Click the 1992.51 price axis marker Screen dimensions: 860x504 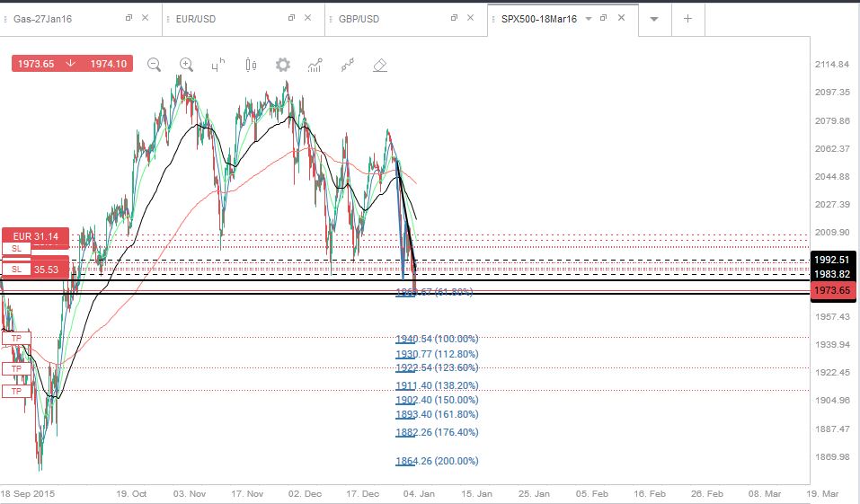coord(832,260)
